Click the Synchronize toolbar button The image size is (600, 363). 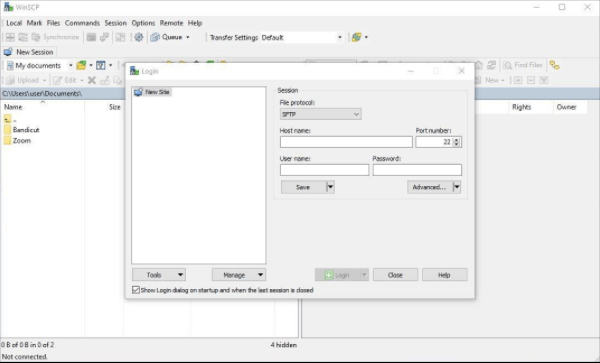click(x=55, y=37)
